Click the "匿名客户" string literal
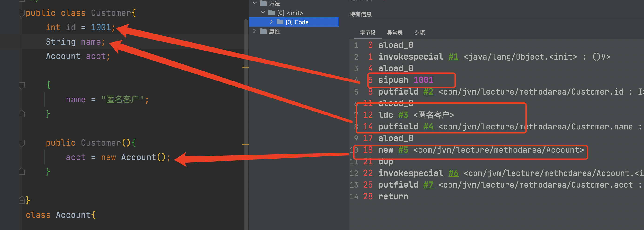 (x=123, y=100)
